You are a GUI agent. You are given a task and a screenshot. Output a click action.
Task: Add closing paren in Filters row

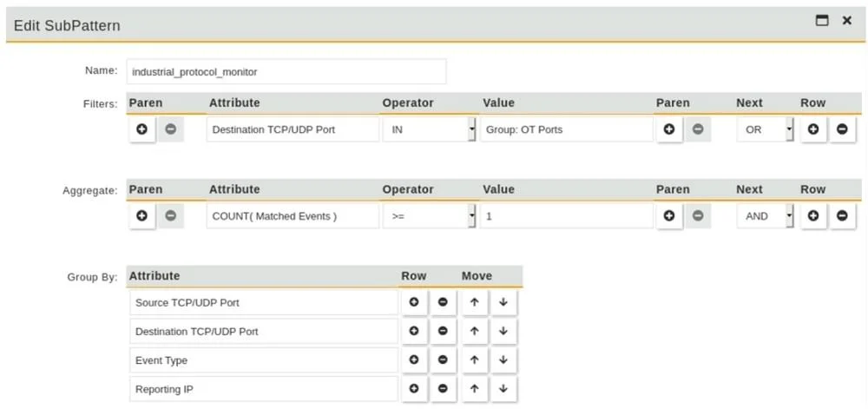668,129
